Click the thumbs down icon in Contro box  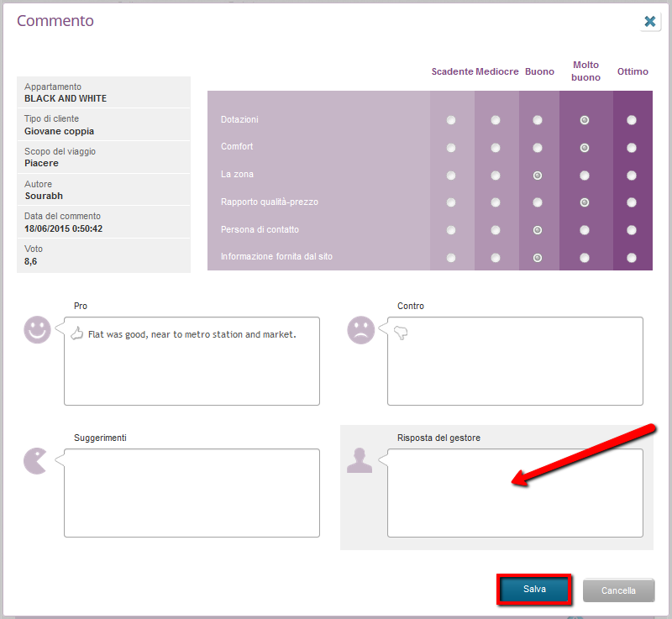pyautogui.click(x=401, y=333)
